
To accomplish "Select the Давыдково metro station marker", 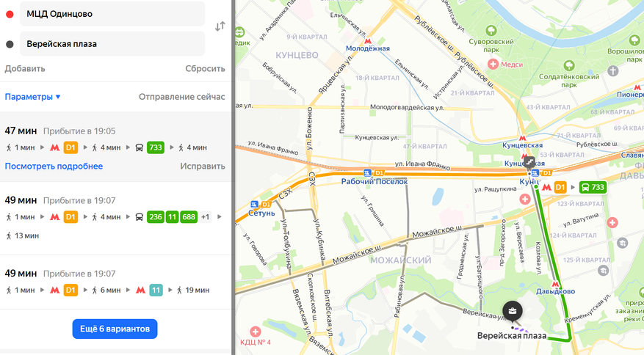I will 555,284.
